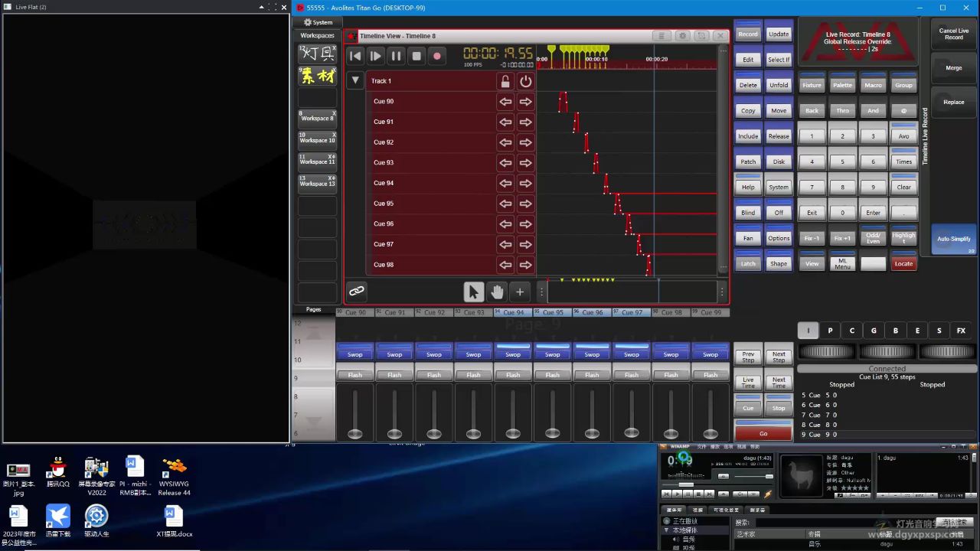This screenshot has width=980, height=551.
Task: Toggle the Track 1 lock icon
Action: point(505,81)
